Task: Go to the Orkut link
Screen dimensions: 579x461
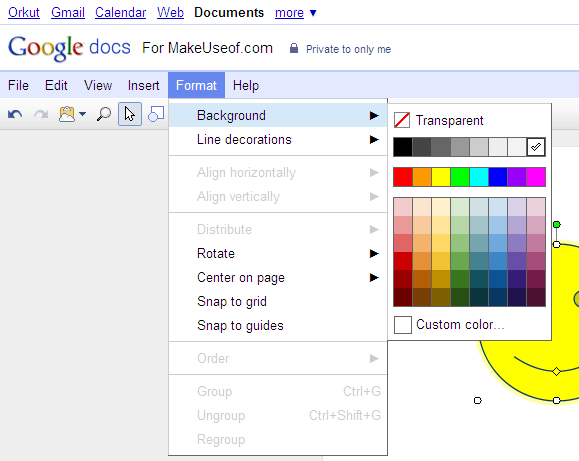Action: click(24, 13)
